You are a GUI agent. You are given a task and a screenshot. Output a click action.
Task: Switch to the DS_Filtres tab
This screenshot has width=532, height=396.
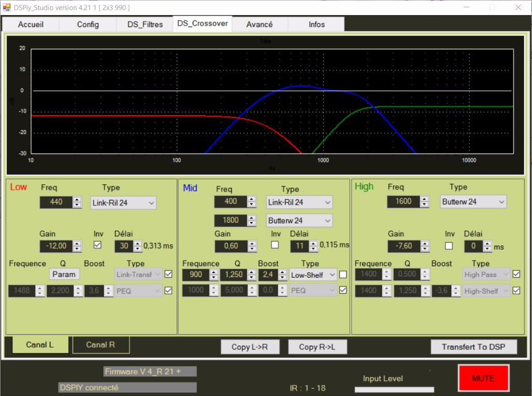pos(145,24)
